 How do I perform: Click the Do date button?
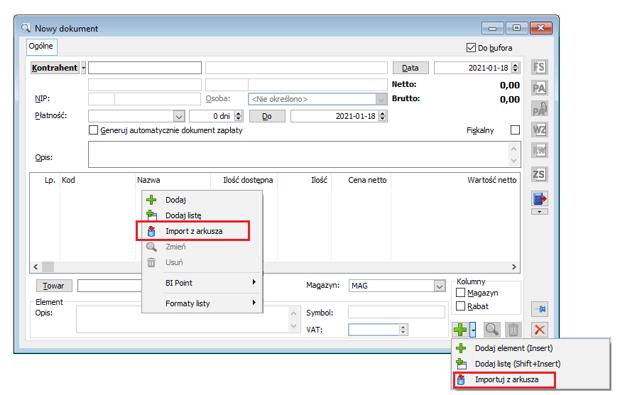click(x=267, y=116)
